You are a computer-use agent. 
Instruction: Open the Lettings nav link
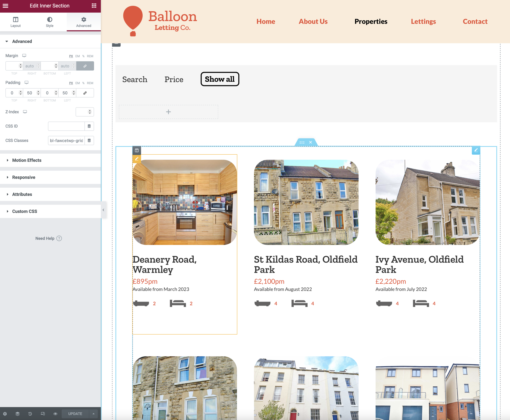pos(423,22)
